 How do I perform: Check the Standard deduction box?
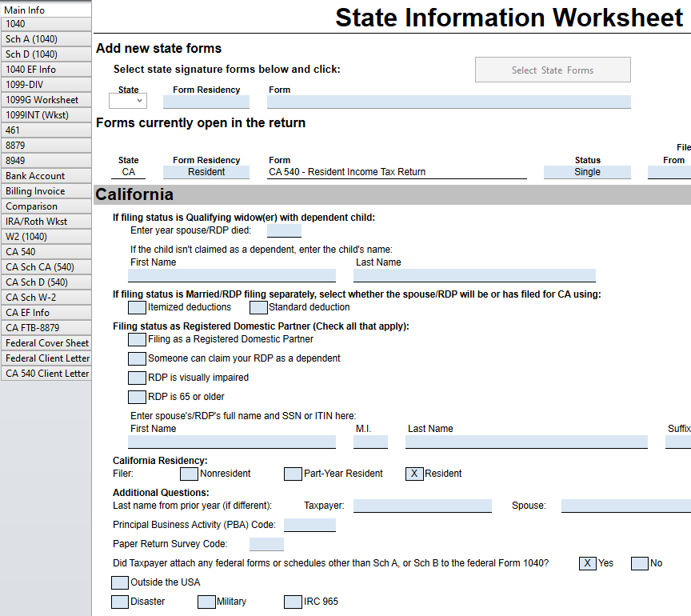point(258,307)
